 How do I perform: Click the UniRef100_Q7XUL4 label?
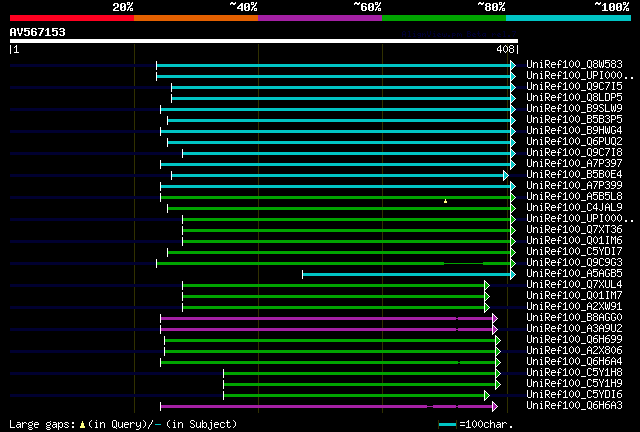(574, 285)
